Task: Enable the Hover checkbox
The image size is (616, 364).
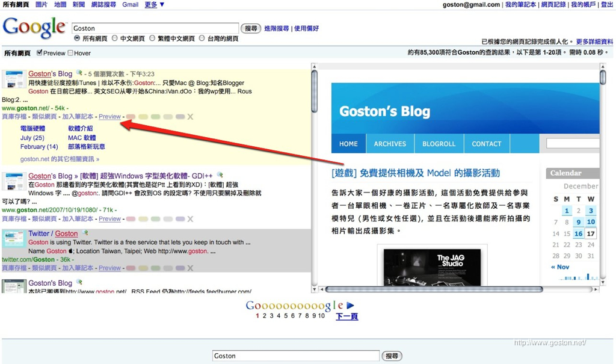Action: 70,53
